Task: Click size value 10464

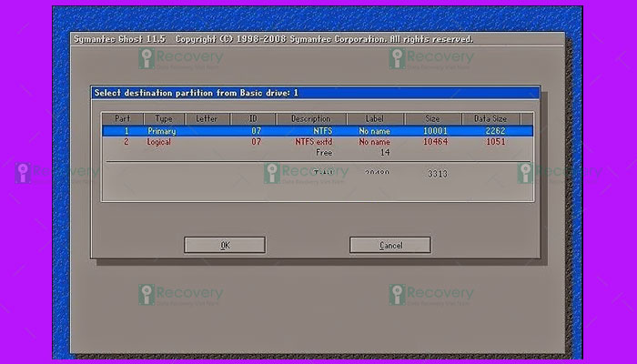Action: tap(435, 142)
